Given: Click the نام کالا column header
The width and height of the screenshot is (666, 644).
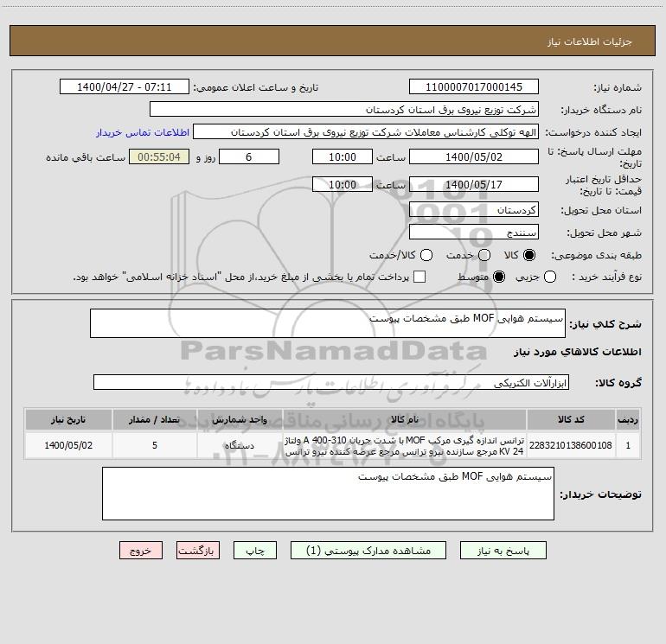Looking at the screenshot, I should pos(405,420).
